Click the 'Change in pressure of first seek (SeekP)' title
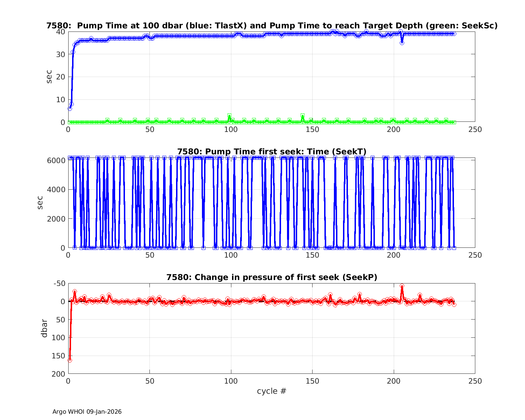This screenshot has height=420, width=525. [272, 277]
